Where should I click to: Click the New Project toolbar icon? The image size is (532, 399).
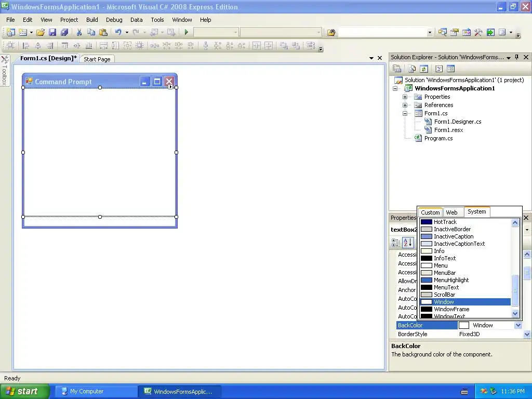[x=11, y=32]
